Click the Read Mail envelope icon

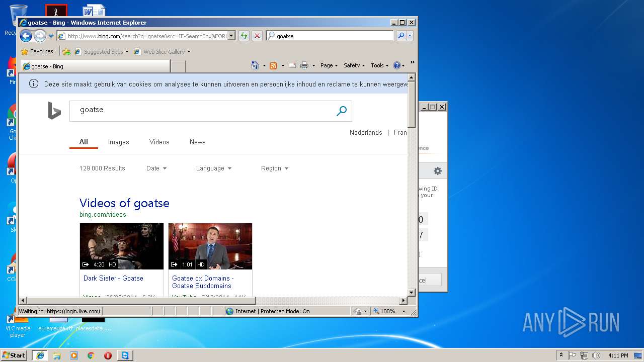click(292, 65)
